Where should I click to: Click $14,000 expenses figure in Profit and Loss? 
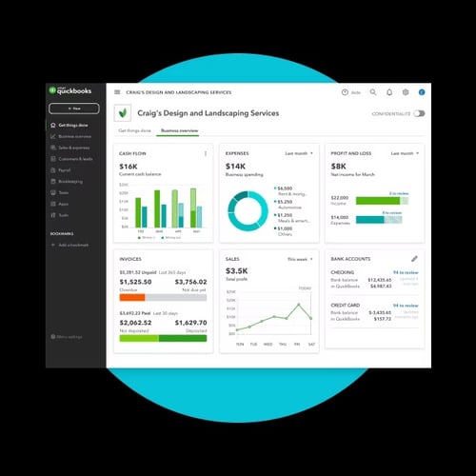pos(340,217)
